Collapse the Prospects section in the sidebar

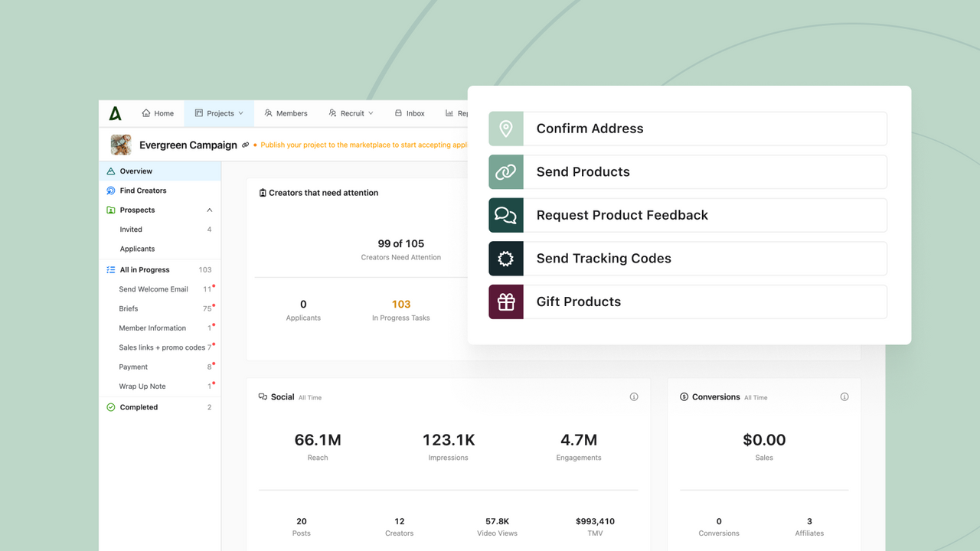point(209,210)
